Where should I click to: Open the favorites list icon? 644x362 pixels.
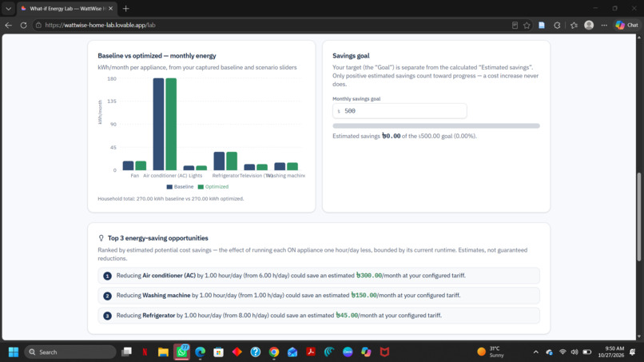click(x=574, y=25)
